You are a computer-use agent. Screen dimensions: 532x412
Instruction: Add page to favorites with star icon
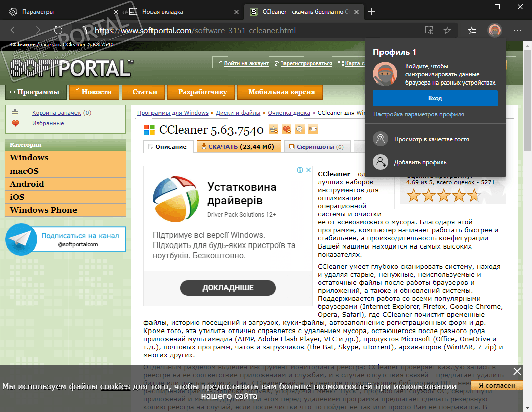(447, 31)
